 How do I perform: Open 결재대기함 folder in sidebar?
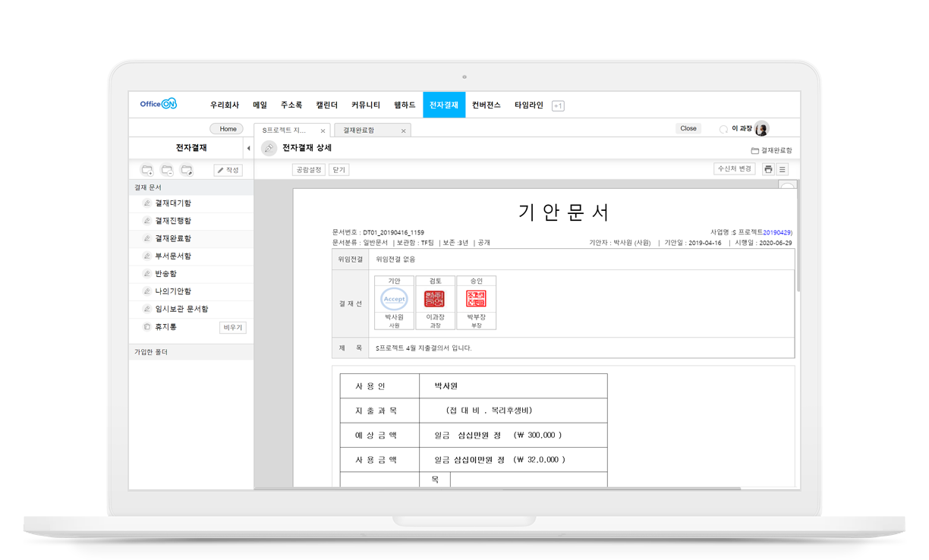pos(173,203)
